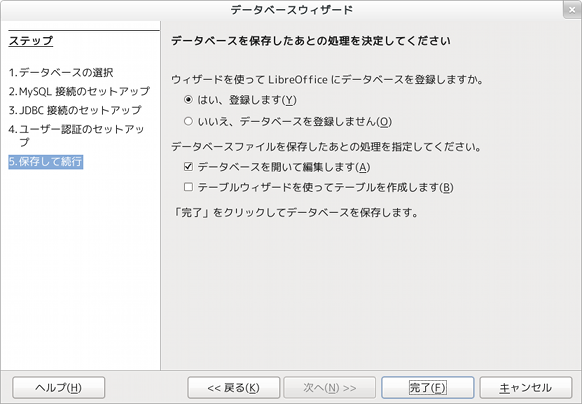This screenshot has height=404, width=582.
Task: Click text 'ウィザードを使って LibreOffice にデータベースを登録しますか。'
Action: pos(327,79)
